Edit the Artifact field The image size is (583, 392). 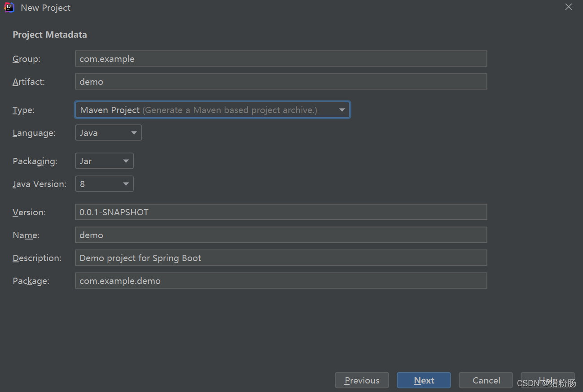(281, 82)
